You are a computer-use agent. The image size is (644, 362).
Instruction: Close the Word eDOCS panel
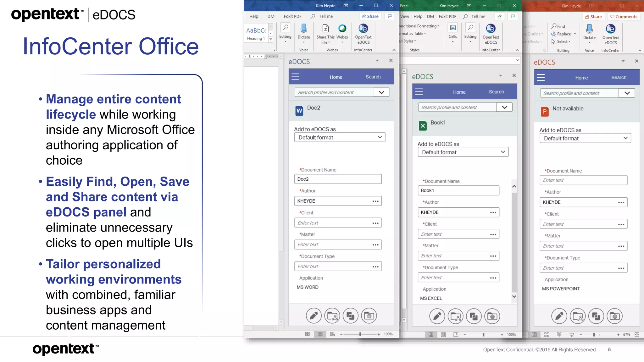click(391, 60)
